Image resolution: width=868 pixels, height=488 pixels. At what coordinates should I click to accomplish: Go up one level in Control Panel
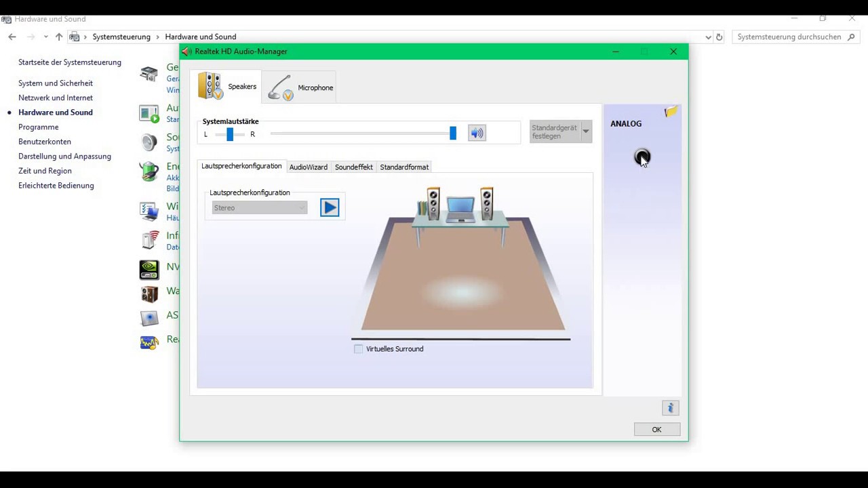59,37
